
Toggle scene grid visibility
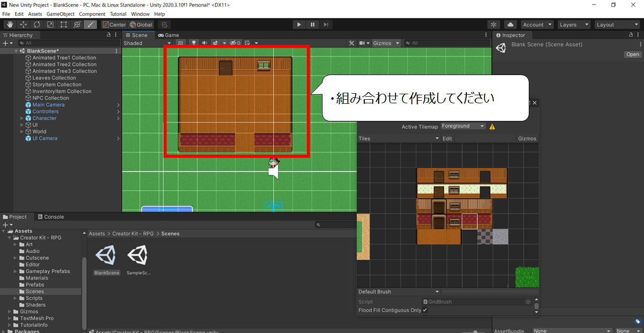247,43
